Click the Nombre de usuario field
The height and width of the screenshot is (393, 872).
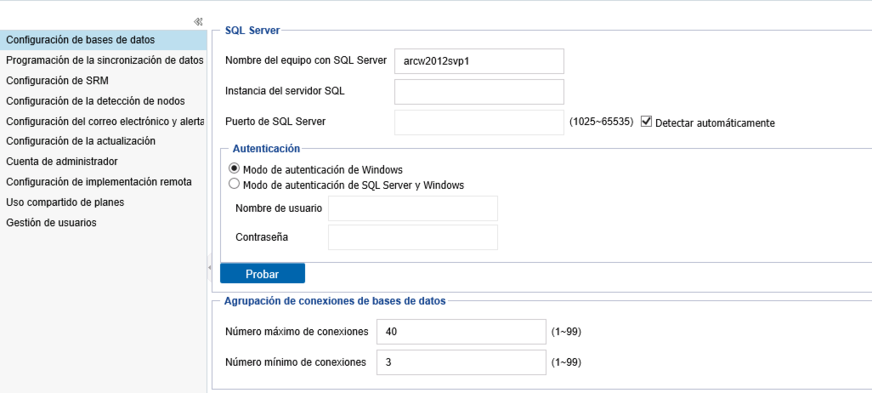(413, 208)
